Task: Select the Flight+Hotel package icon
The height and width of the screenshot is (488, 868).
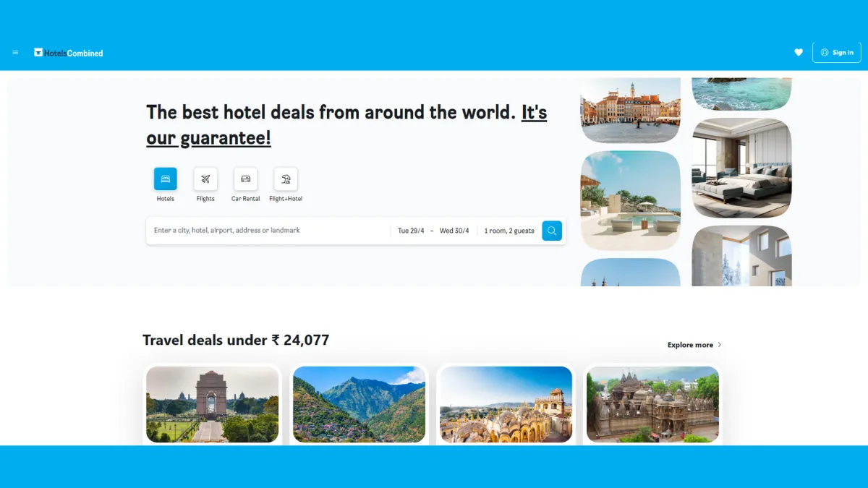Action: [286, 179]
